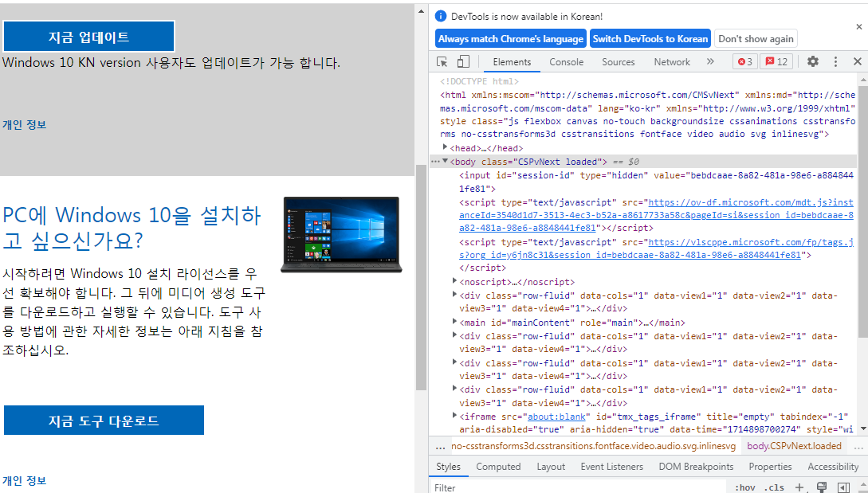Click the Windows 10 laptop image

click(x=341, y=235)
